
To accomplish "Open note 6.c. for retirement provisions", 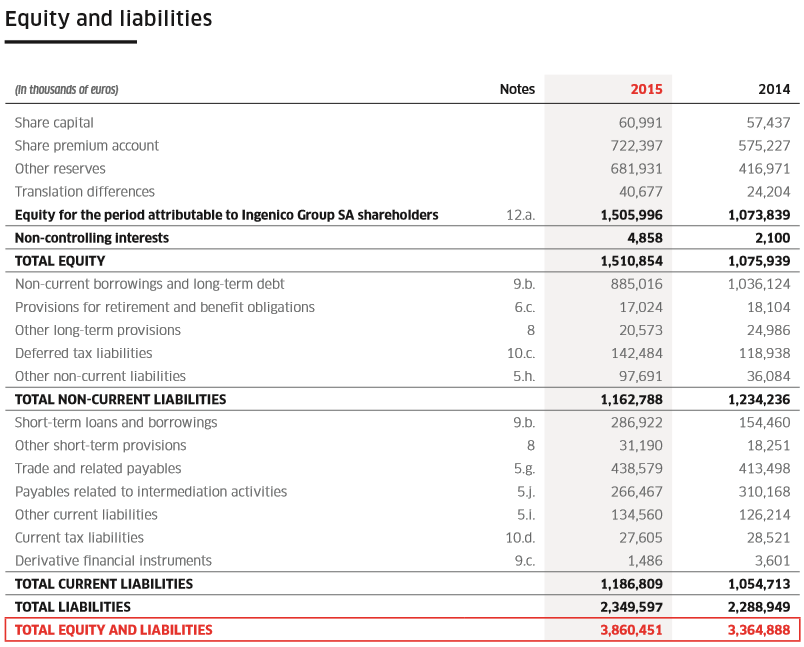I will coord(524,307).
